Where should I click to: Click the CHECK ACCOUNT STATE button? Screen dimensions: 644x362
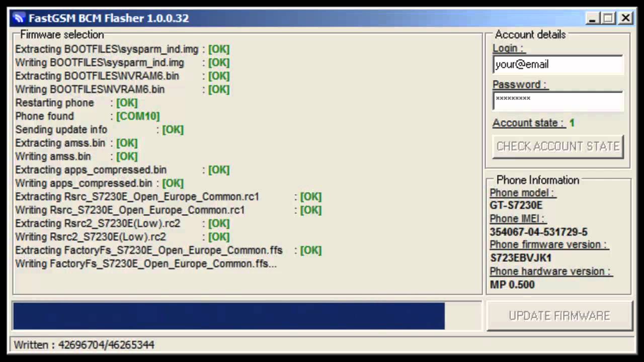(x=558, y=146)
